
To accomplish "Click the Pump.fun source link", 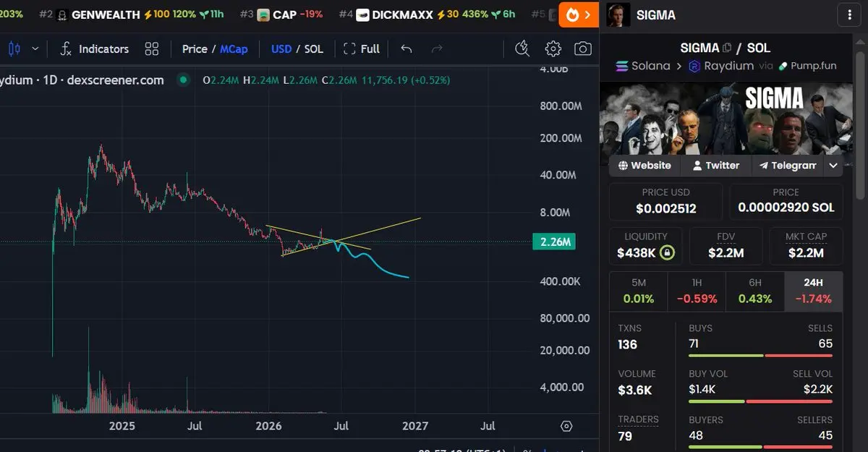I will tap(807, 66).
